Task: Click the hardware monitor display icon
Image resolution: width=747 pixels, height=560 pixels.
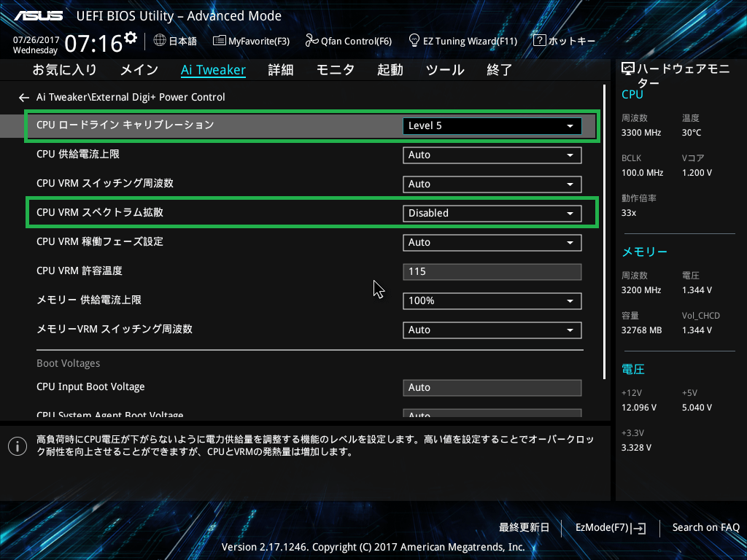Action: [x=628, y=69]
